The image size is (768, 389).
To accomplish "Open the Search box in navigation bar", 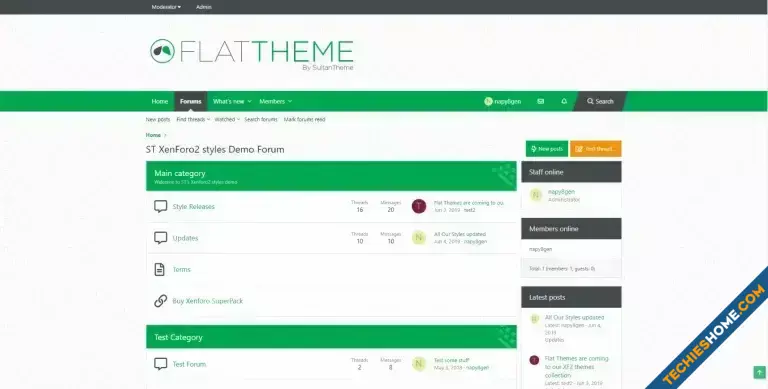I will tap(600, 101).
